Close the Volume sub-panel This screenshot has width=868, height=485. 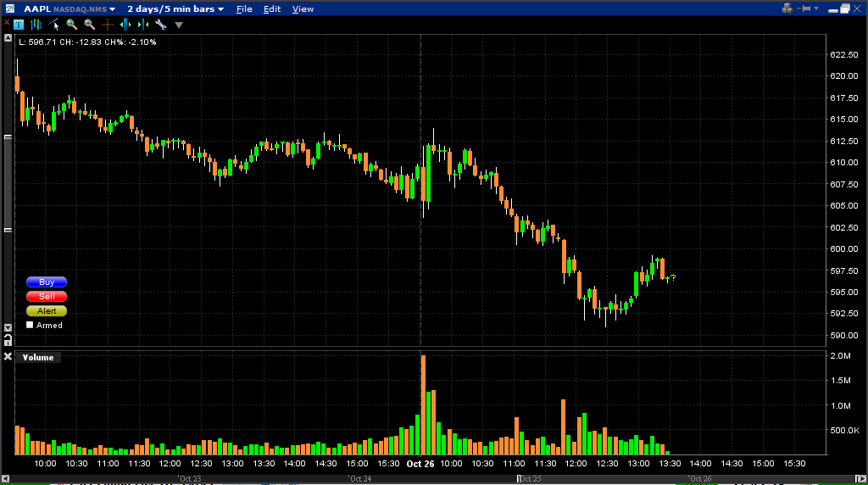(8, 357)
